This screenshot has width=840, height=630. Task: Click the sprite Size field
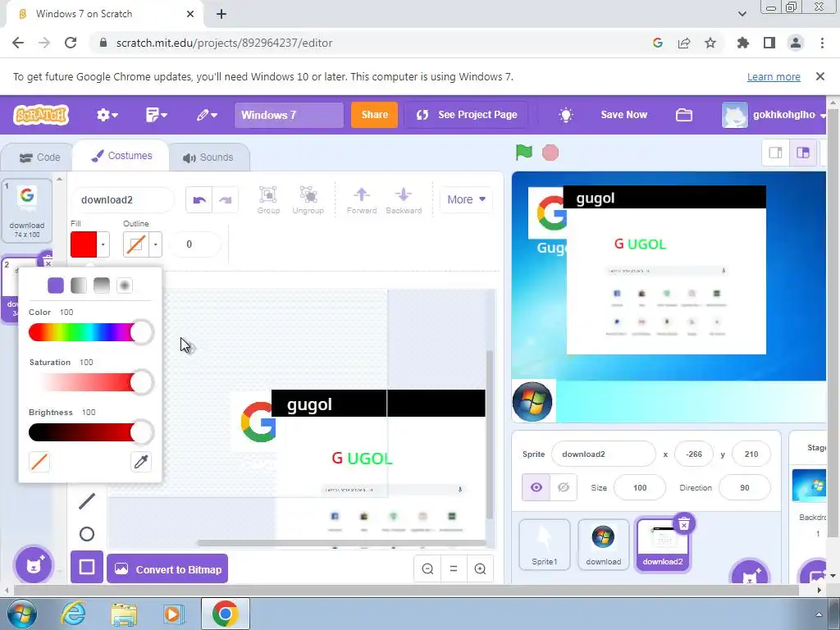click(640, 488)
